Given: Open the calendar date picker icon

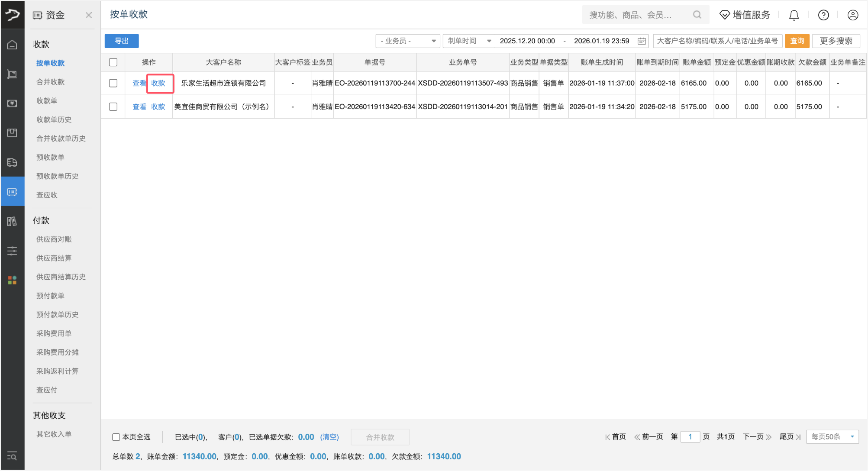Looking at the screenshot, I should 642,41.
